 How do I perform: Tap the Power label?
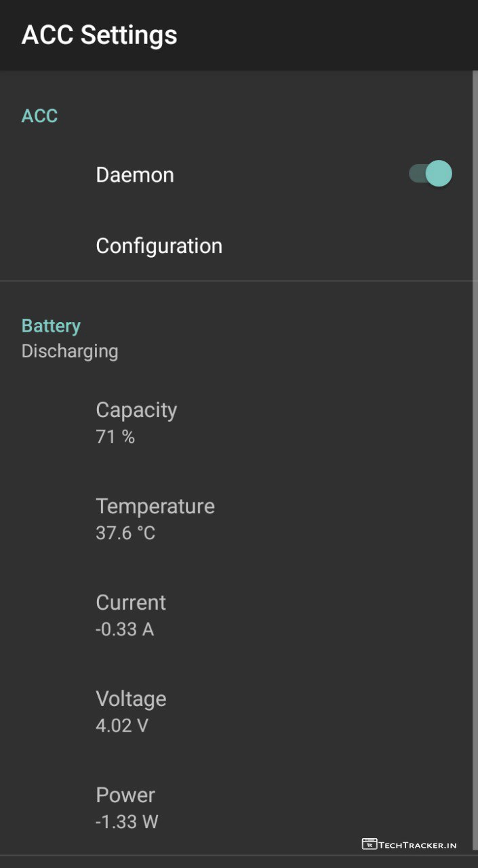click(125, 795)
